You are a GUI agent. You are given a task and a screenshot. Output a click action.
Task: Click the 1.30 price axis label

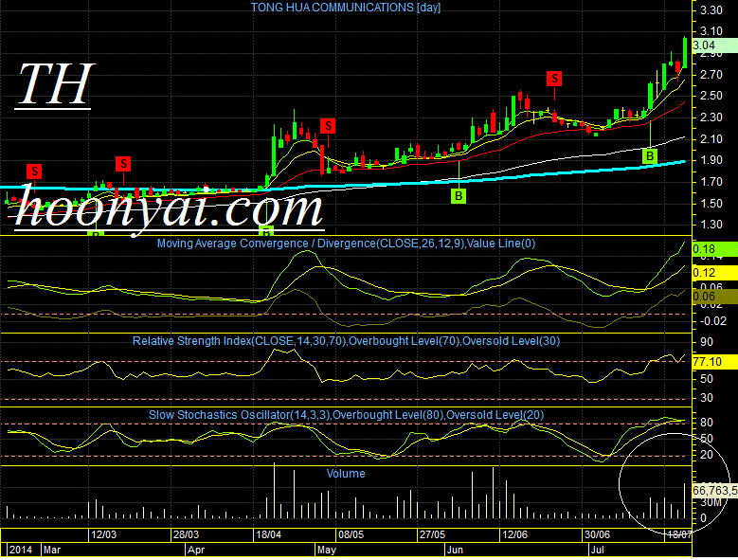tap(711, 225)
